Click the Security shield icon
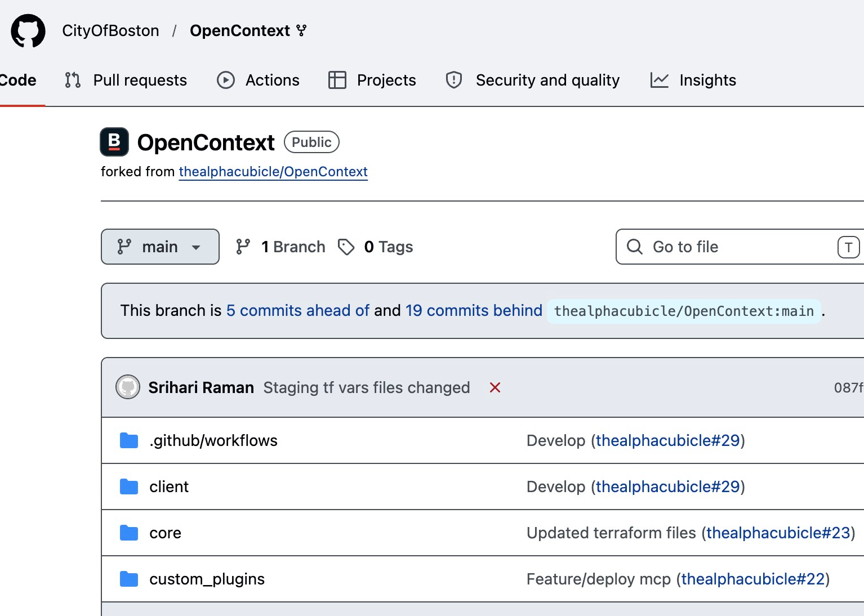 (x=454, y=80)
